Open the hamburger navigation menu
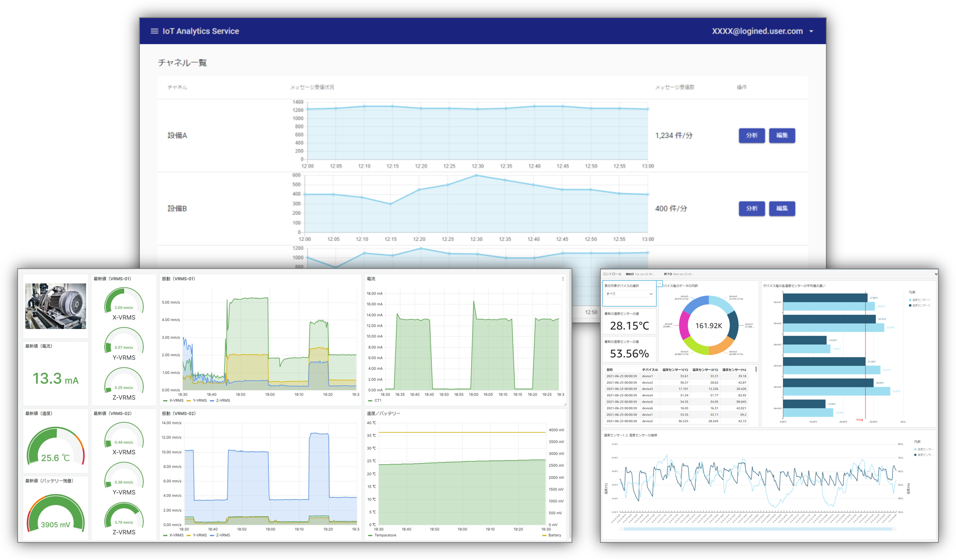The width and height of the screenshot is (956, 560). point(154,31)
